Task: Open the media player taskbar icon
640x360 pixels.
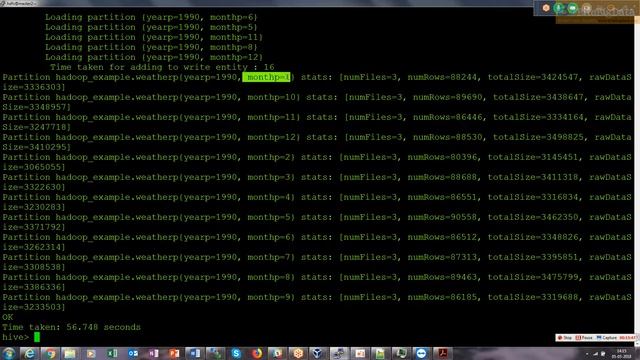Action: point(91,353)
